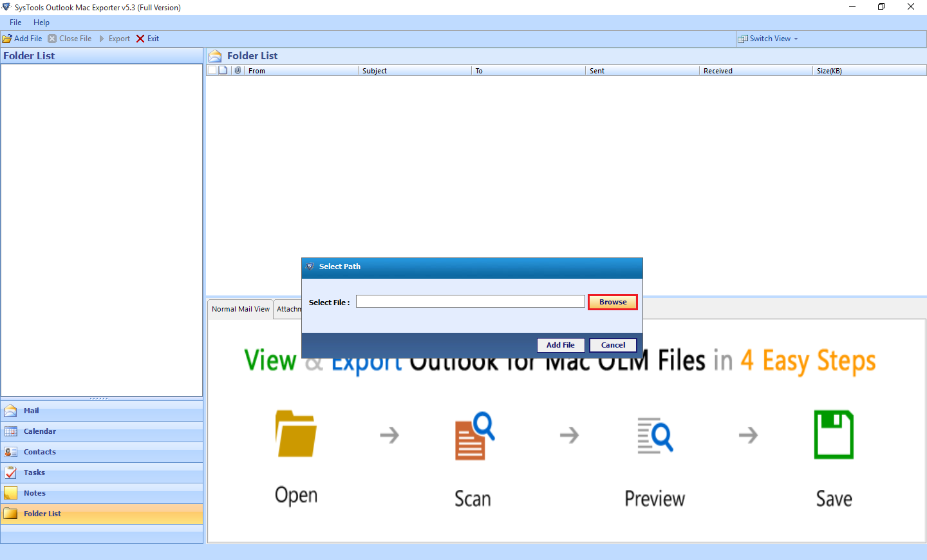Click the Contacts icon in sidebar
Image resolution: width=927 pixels, height=560 pixels.
(10, 452)
